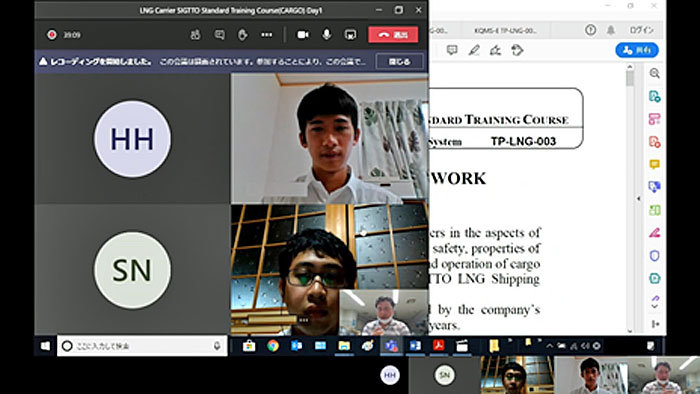This screenshot has width=700, height=394.
Task: Switch to Adobe Acrobat on the taskbar
Action: tap(438, 346)
